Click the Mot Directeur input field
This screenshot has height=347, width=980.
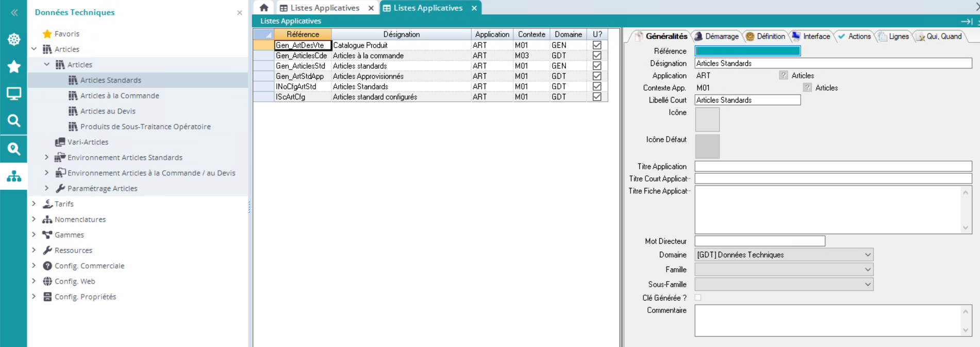click(x=759, y=241)
